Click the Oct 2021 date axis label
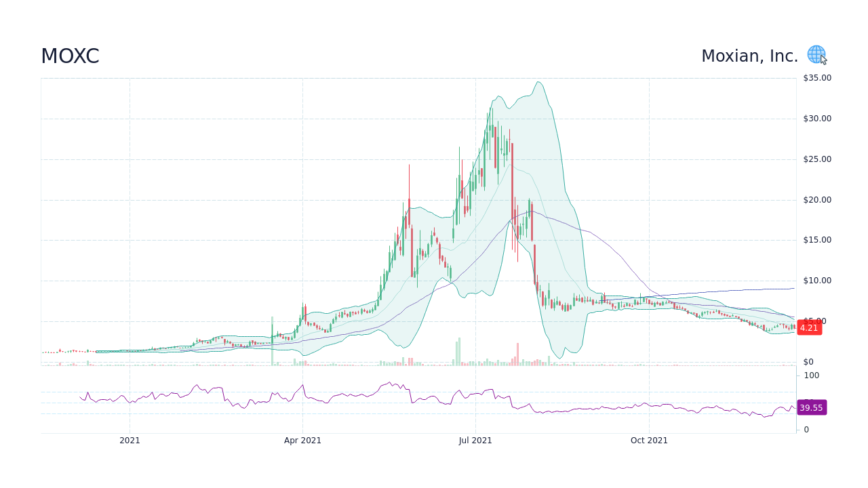Image resolution: width=868 pixels, height=488 pixels. coord(649,441)
